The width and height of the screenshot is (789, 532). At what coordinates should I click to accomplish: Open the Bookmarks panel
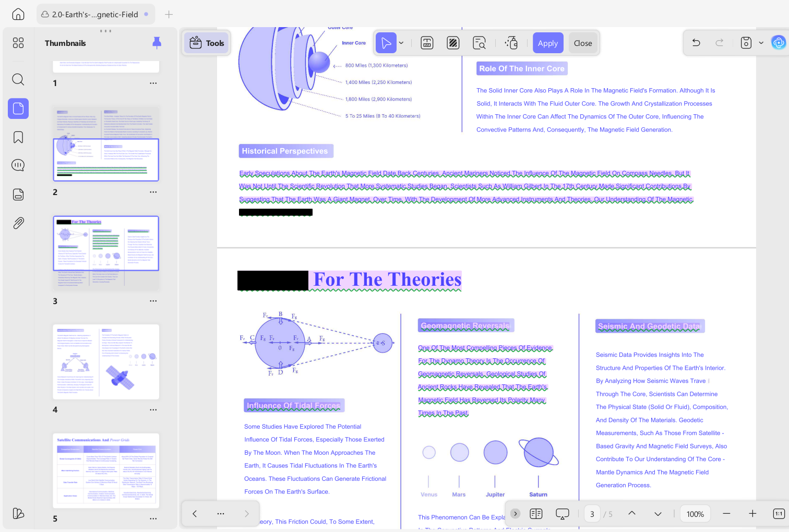click(x=18, y=137)
